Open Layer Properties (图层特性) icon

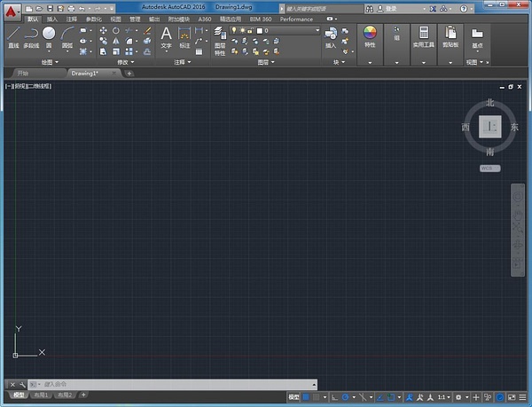tap(220, 37)
